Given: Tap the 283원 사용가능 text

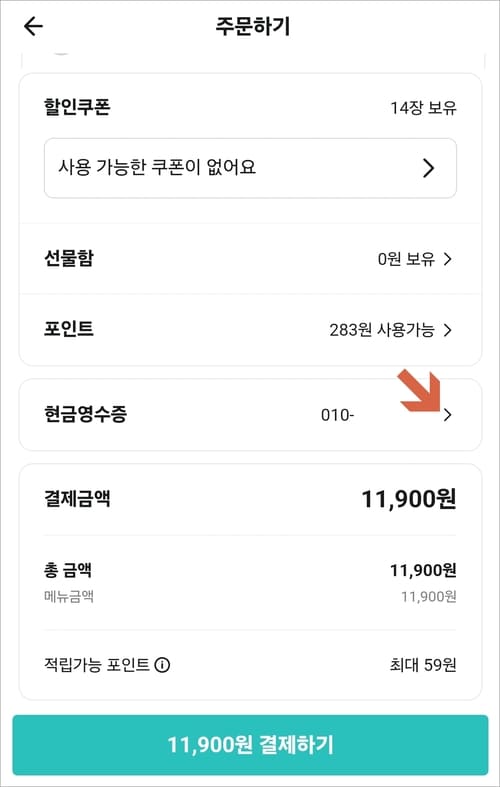Looking at the screenshot, I should click(382, 330).
